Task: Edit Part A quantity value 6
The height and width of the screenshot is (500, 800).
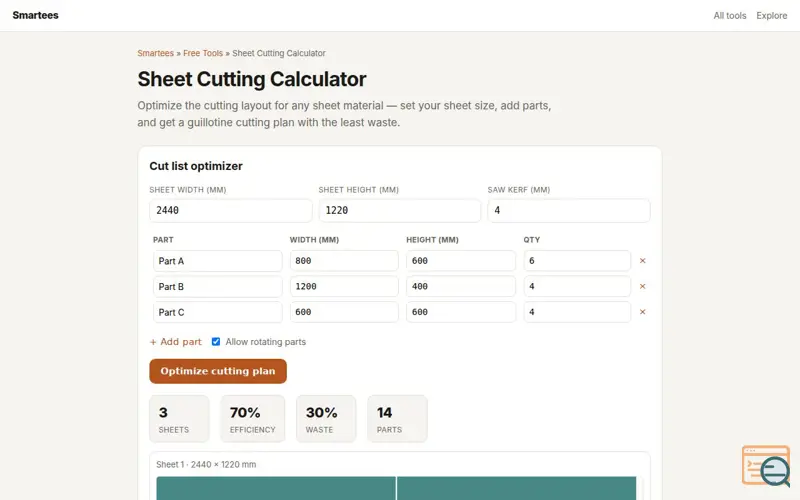Action: point(577,261)
